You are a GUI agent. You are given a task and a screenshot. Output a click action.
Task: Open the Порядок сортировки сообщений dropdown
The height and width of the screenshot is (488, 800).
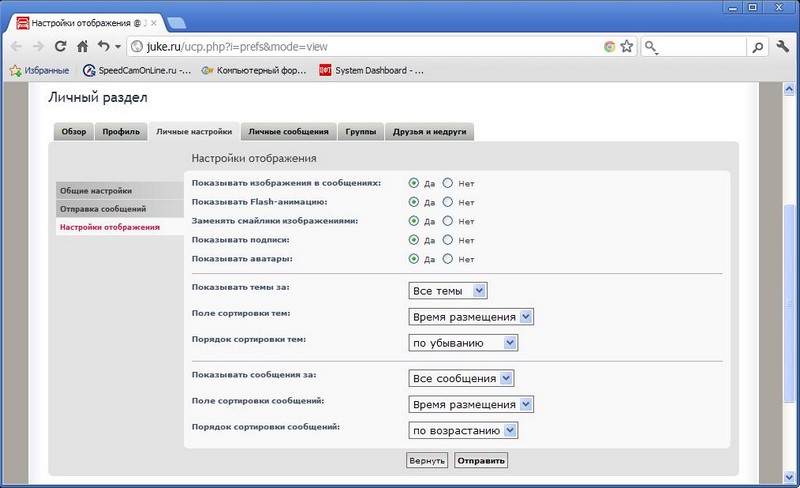[463, 430]
